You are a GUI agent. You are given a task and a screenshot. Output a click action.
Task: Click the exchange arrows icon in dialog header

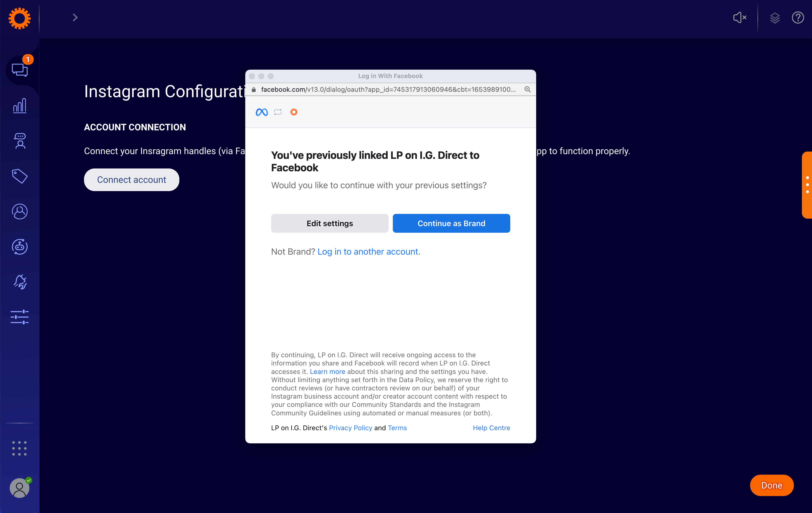[x=278, y=112]
